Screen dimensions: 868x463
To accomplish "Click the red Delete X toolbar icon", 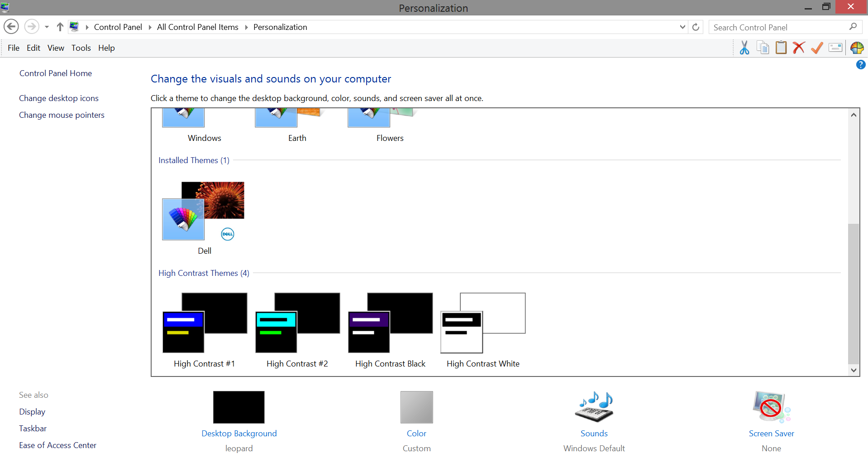I will (x=798, y=48).
